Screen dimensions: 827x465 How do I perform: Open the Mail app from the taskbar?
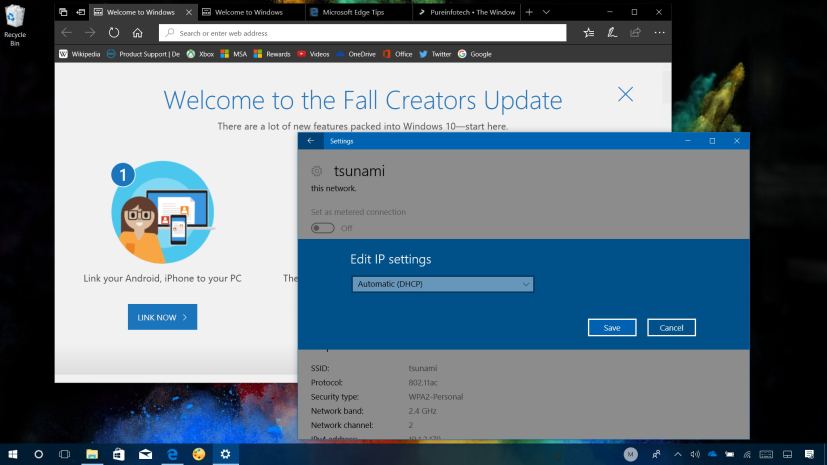(146, 454)
